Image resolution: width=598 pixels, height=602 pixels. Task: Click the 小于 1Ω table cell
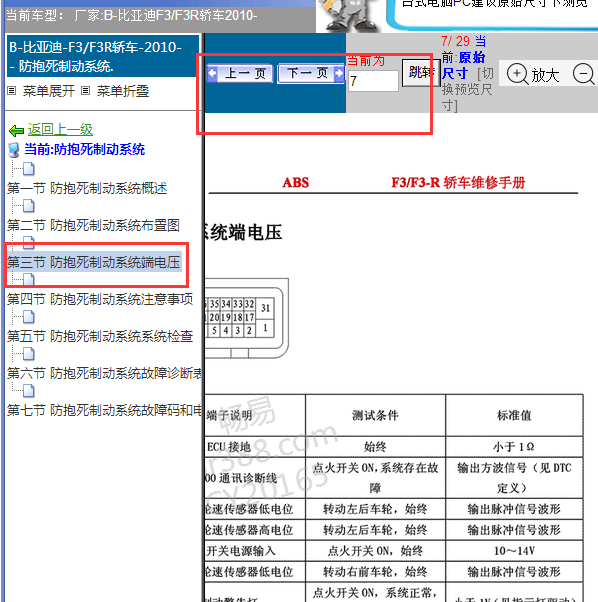tap(514, 447)
